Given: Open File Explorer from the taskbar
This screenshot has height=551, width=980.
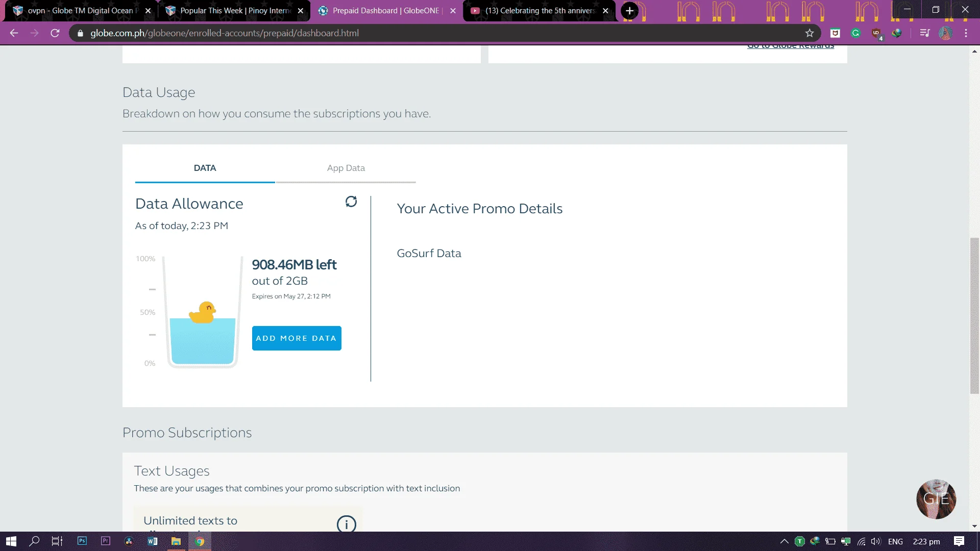Looking at the screenshot, I should [176, 541].
